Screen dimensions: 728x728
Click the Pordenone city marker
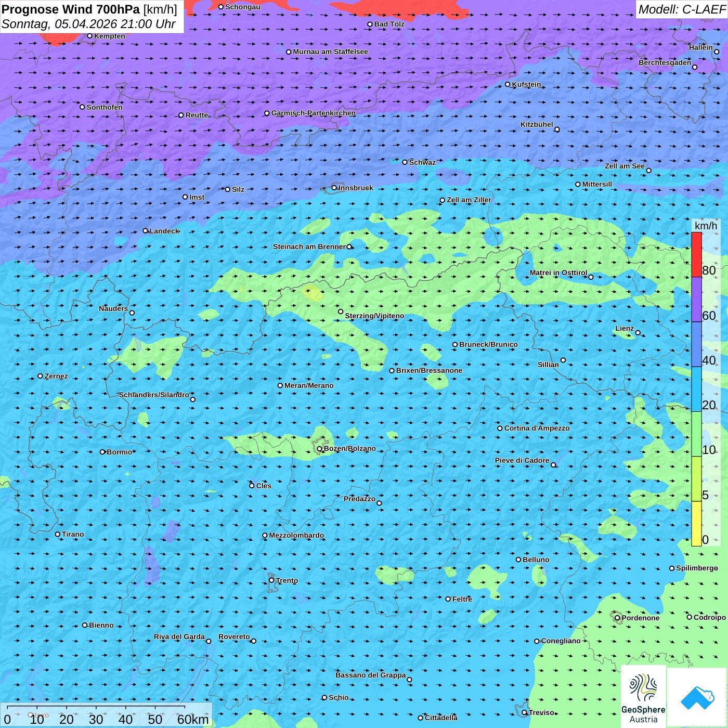(x=618, y=618)
